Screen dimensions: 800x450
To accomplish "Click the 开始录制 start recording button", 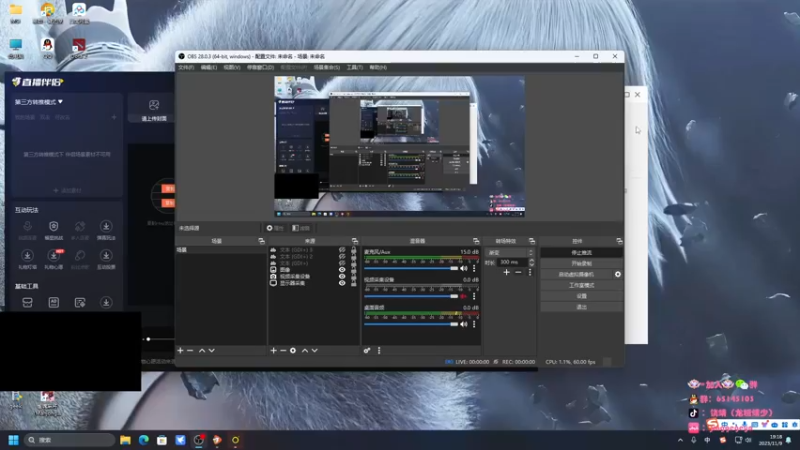I will (582, 263).
